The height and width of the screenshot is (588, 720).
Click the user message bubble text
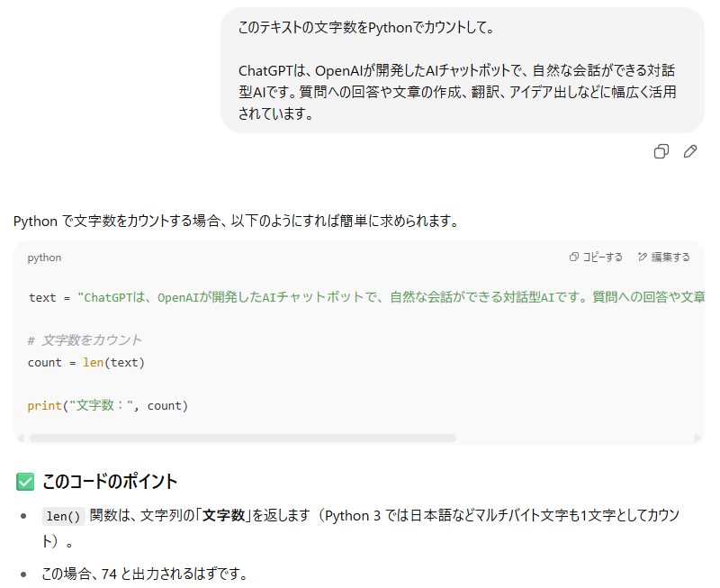pos(457,70)
